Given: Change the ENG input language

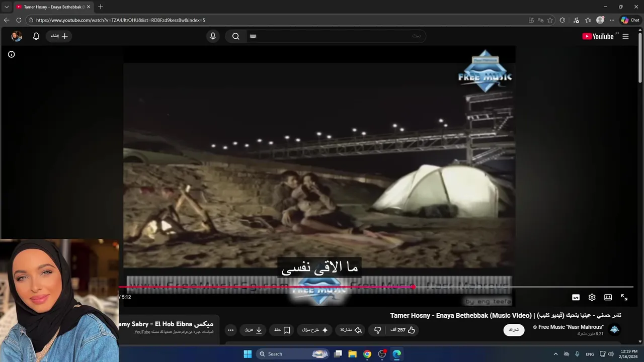Looking at the screenshot, I should coord(590,354).
